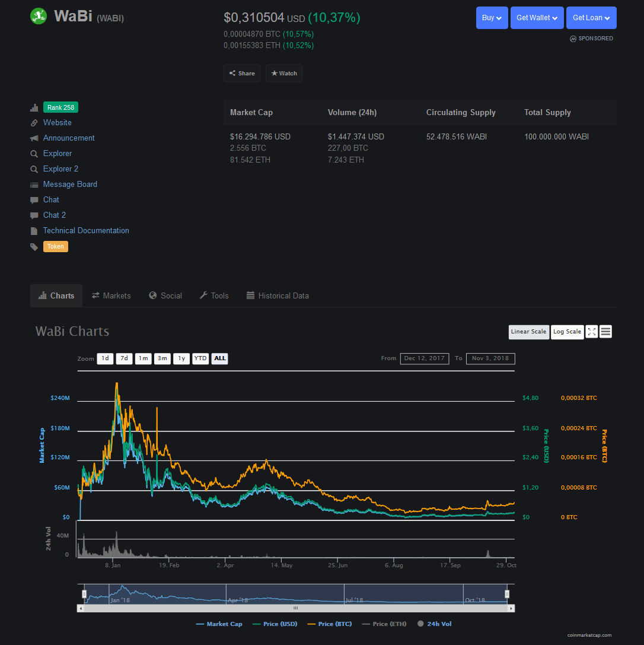Switch to the Social tab
The height and width of the screenshot is (645, 644).
(165, 296)
